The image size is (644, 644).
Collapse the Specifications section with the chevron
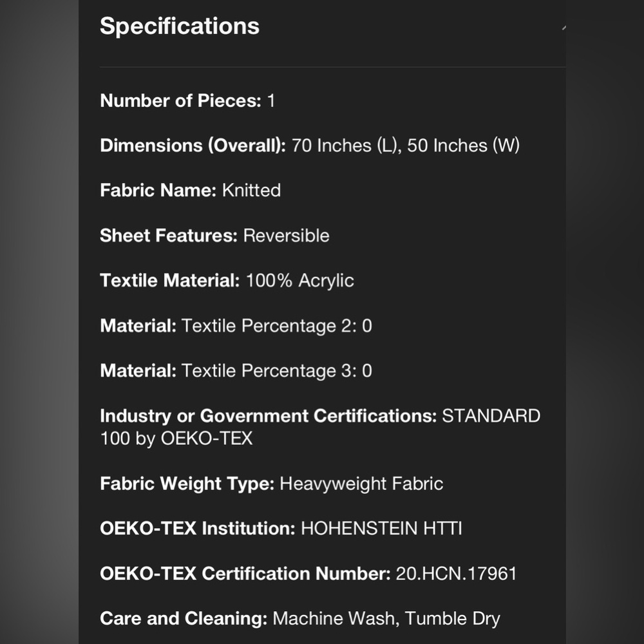click(563, 28)
